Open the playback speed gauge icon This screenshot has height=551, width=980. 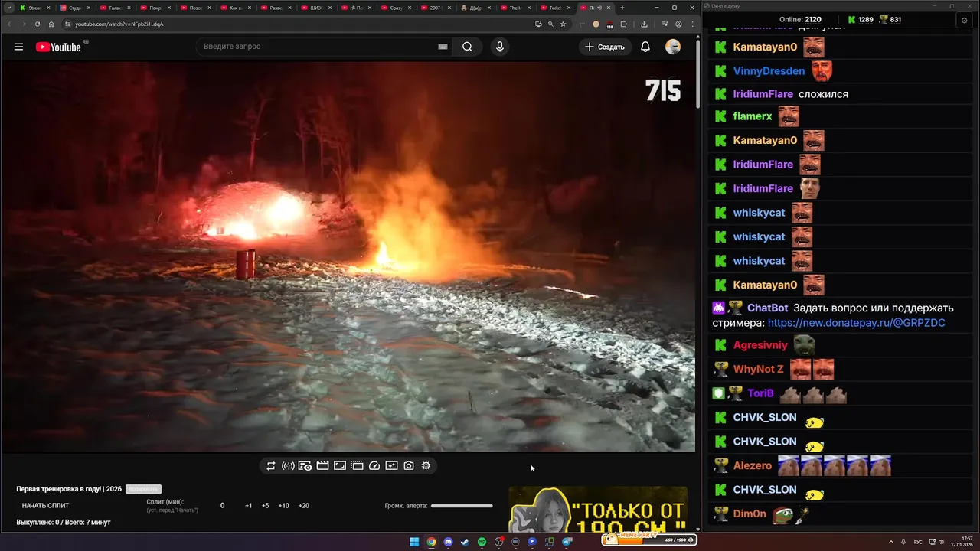(374, 465)
